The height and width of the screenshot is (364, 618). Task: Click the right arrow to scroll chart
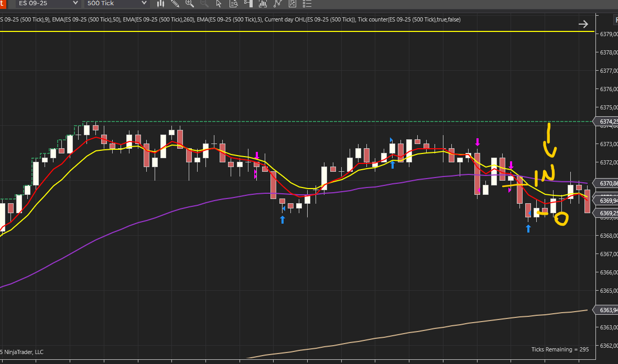click(583, 24)
